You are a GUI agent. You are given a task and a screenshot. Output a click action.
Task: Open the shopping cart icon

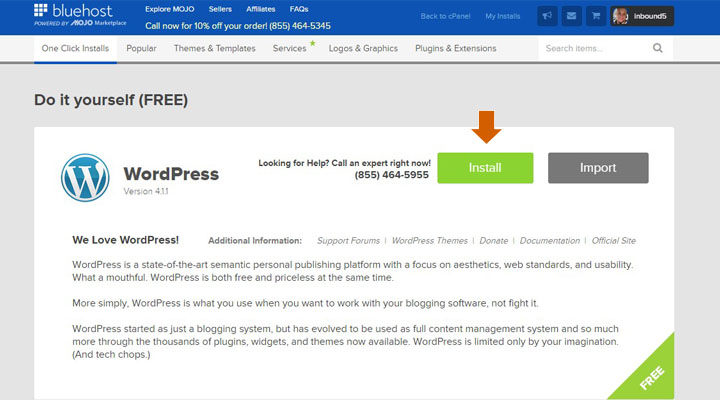tap(596, 16)
